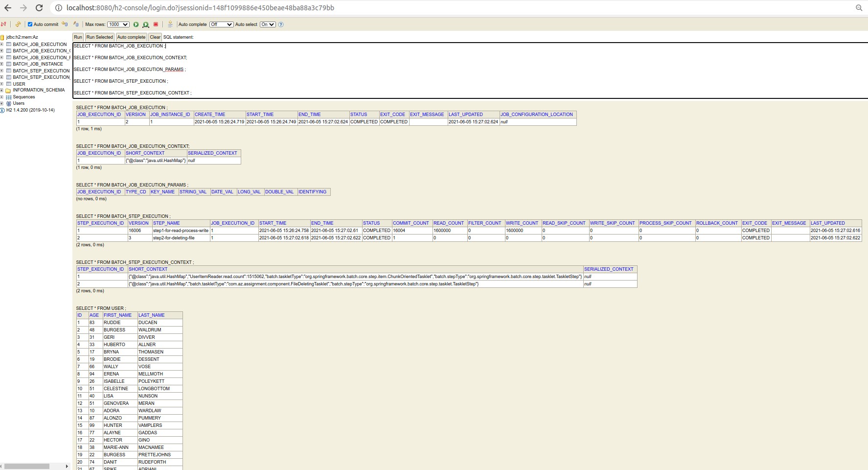Screen dimensions: 868x470
Task: Open the blue Help question-mark icon
Action: pyautogui.click(x=281, y=24)
